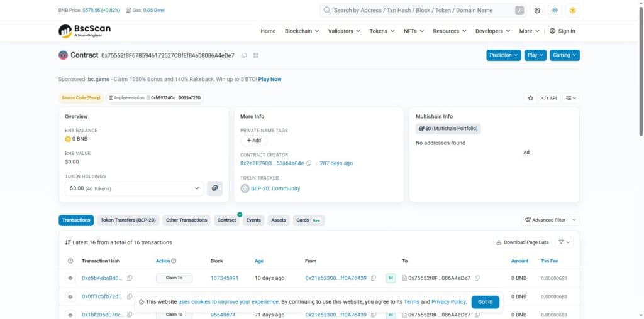Show QR code for contract address

256,55
